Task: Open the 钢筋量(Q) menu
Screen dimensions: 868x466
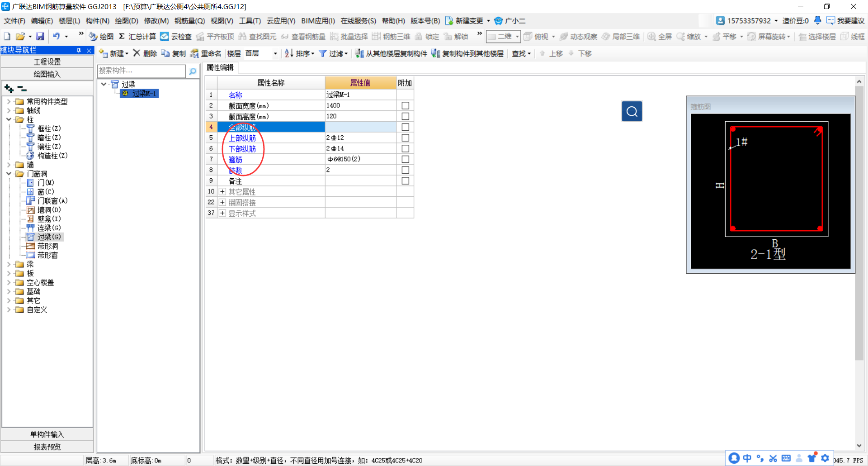Action: tap(190, 21)
